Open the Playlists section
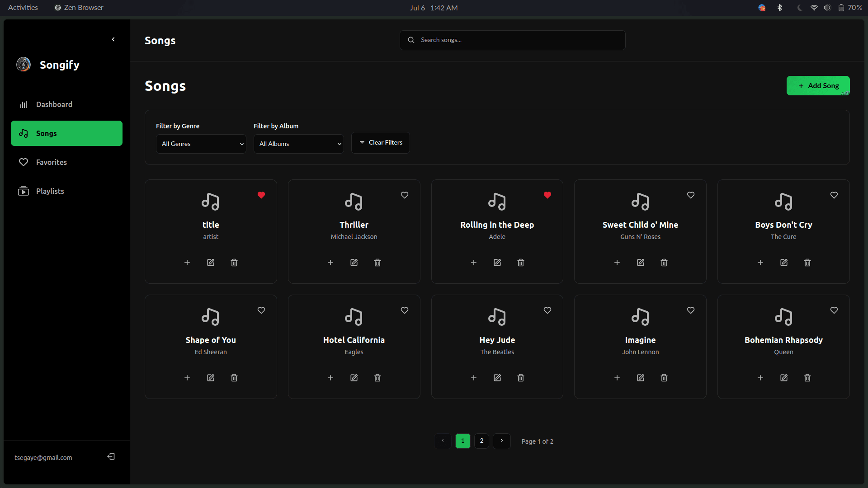Image resolution: width=868 pixels, height=488 pixels. (50, 191)
